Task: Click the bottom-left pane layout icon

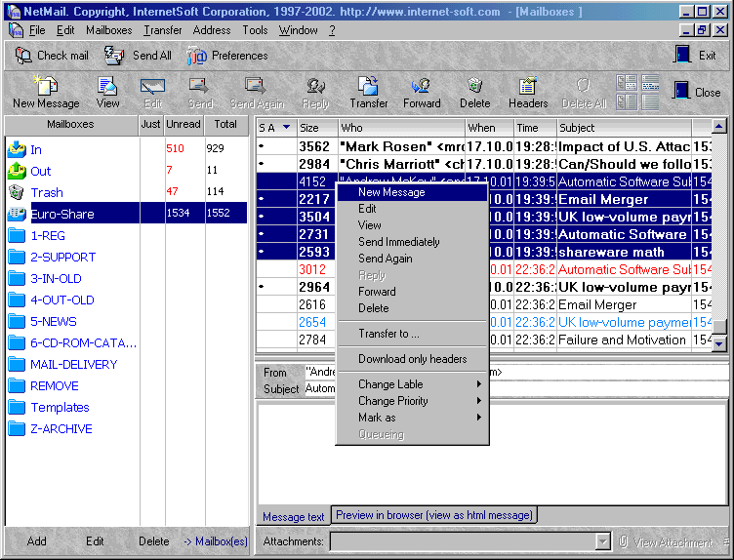Action: coord(627,102)
